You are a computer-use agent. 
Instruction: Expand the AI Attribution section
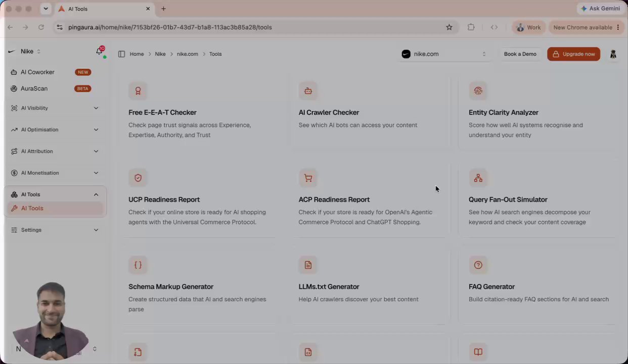(55, 151)
